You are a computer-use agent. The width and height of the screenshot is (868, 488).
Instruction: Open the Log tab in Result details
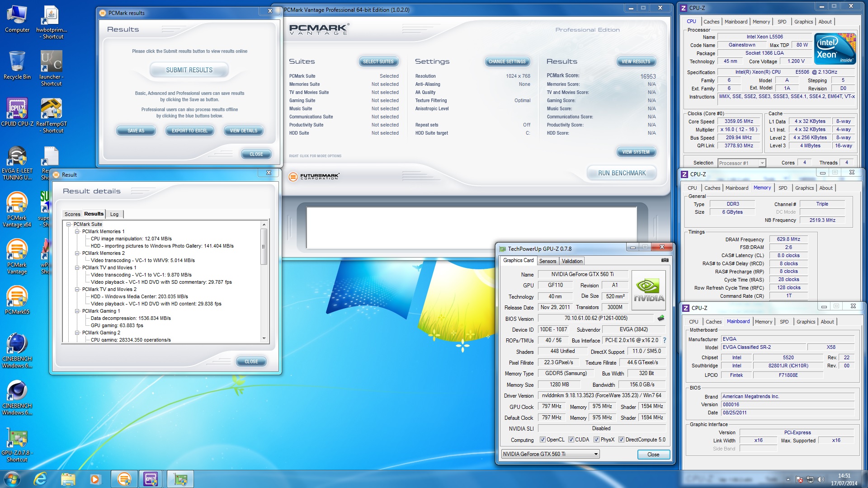point(114,214)
